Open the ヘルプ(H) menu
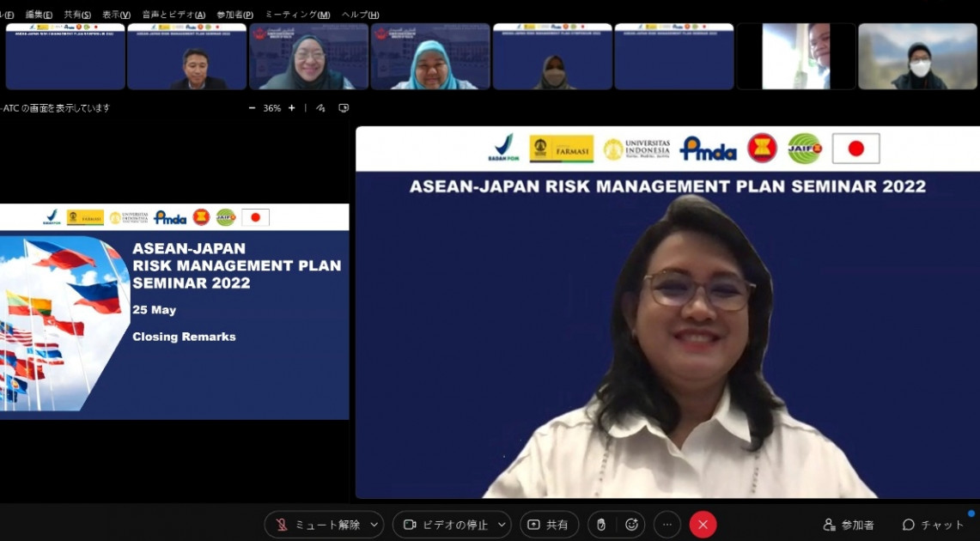The image size is (980, 541). coord(360,15)
